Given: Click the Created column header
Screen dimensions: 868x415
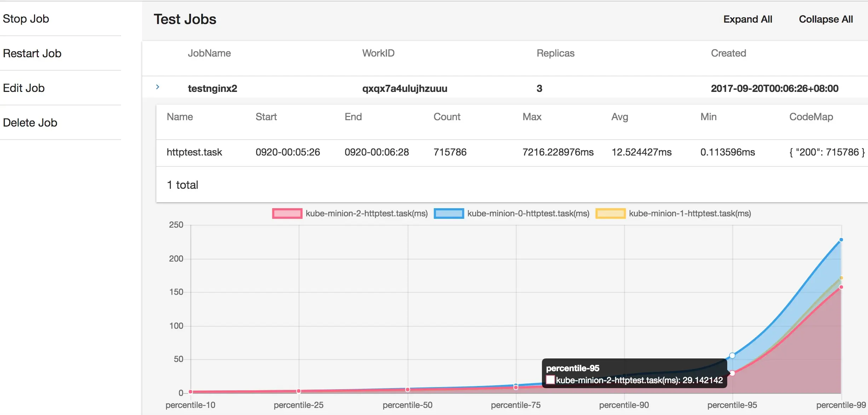Looking at the screenshot, I should tap(728, 53).
